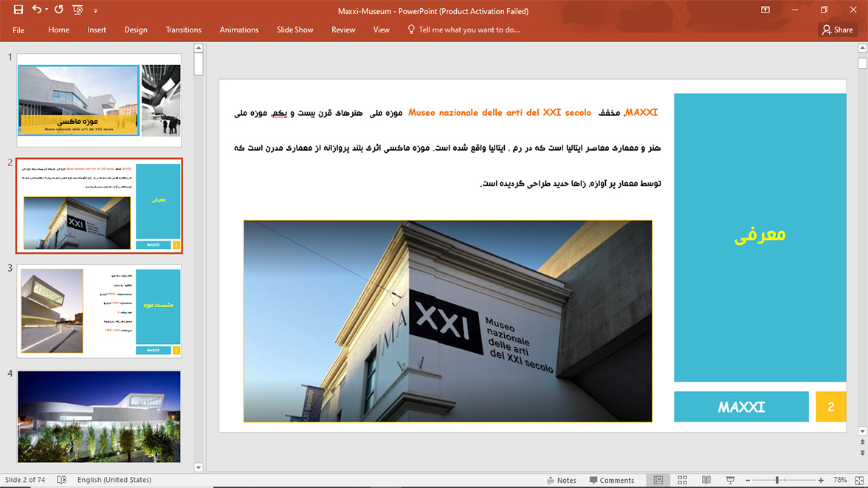Screen dimensions: 868x488
Task: Repeat the last action with the Redo icon
Action: click(x=59, y=10)
